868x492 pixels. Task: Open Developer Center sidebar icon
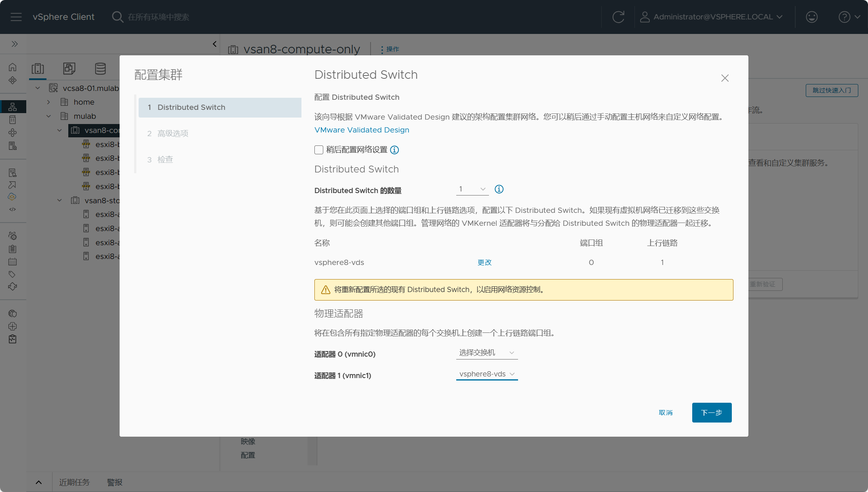(13, 209)
